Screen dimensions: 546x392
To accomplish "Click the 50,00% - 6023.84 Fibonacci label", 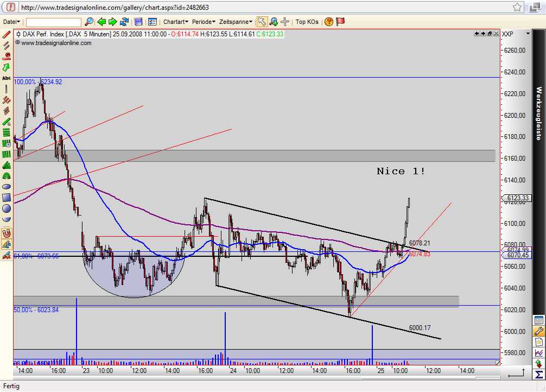I will coord(36,310).
